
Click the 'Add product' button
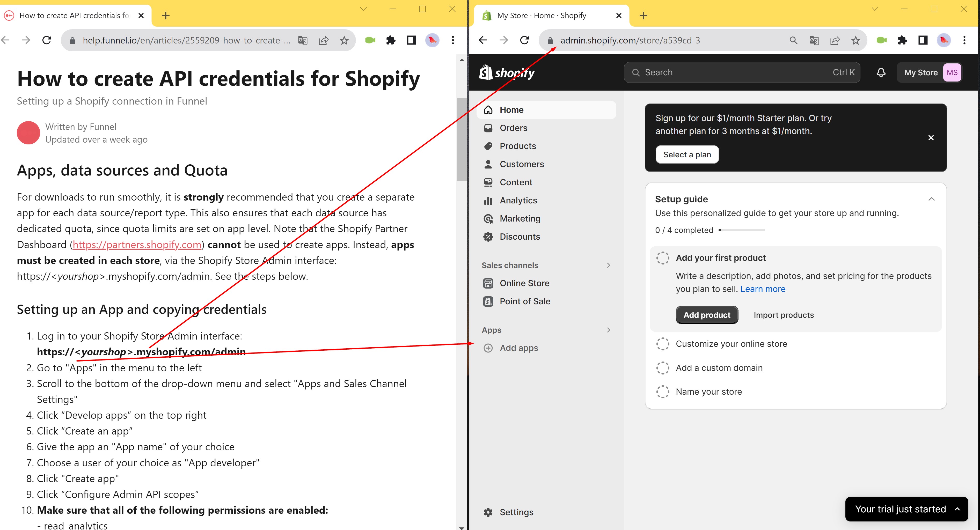pos(707,315)
